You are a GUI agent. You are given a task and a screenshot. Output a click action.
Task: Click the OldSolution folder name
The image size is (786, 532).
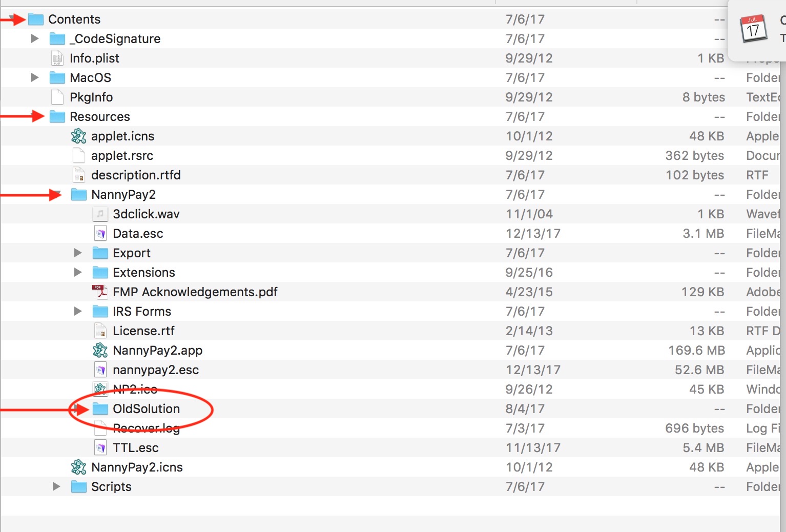coord(147,409)
